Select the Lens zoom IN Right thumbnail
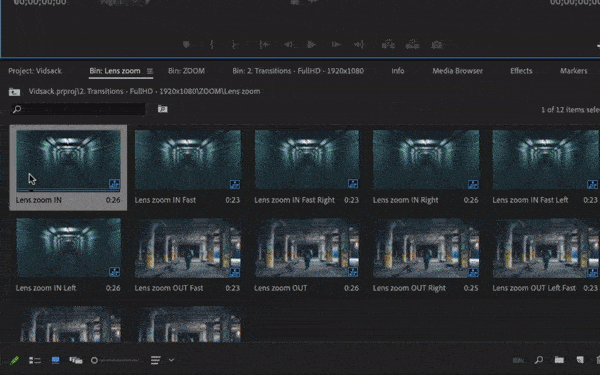 tap(426, 160)
